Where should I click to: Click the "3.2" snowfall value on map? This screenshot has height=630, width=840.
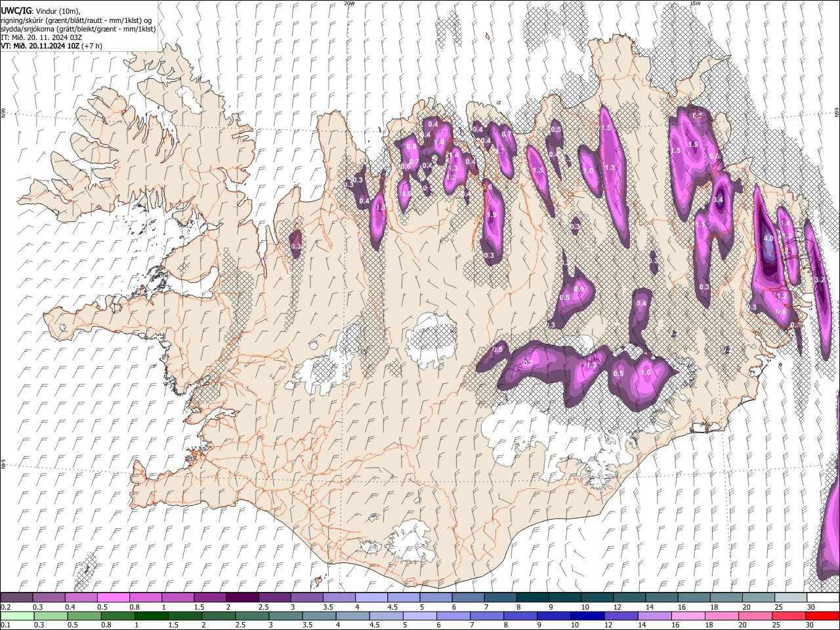[x=819, y=280]
